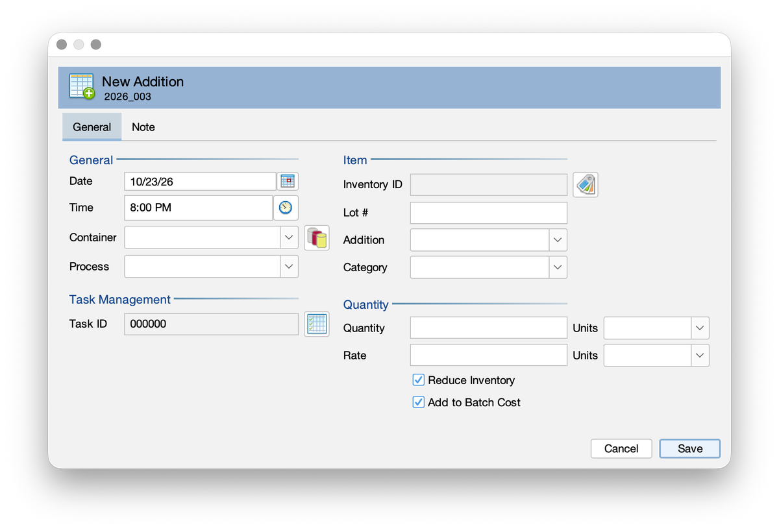Focus the Time input field
Viewport: 779px width, 532px height.
198,208
